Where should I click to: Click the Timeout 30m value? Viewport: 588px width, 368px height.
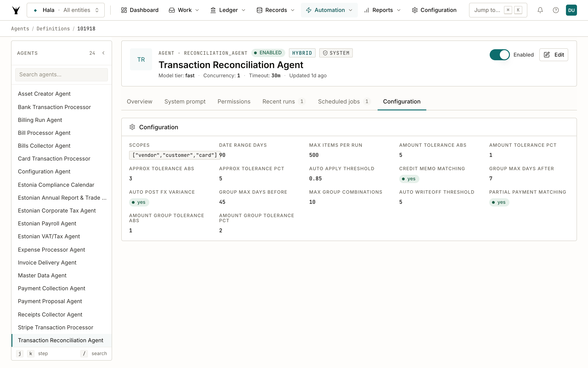276,75
